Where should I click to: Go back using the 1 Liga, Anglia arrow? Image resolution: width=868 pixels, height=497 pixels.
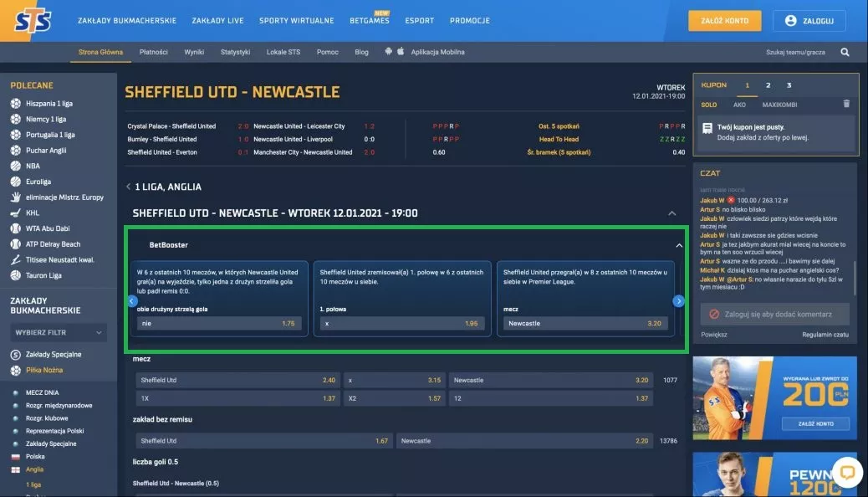(128, 187)
